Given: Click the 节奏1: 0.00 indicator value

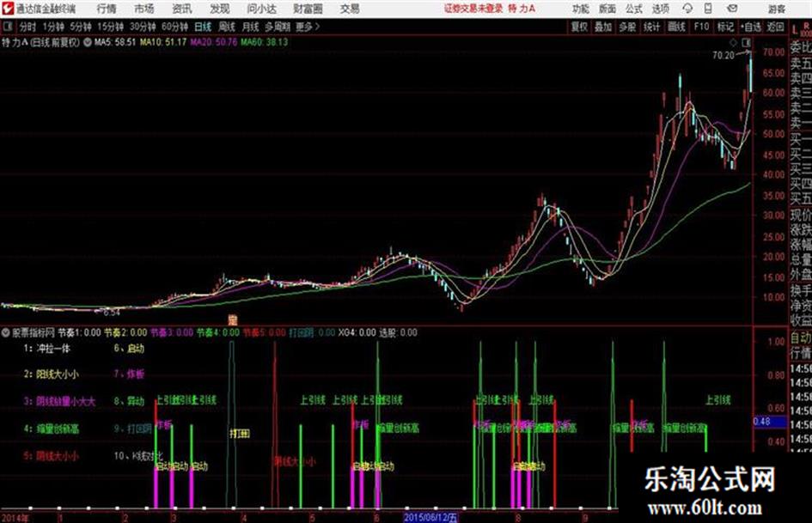Looking at the screenshot, I should [x=79, y=332].
